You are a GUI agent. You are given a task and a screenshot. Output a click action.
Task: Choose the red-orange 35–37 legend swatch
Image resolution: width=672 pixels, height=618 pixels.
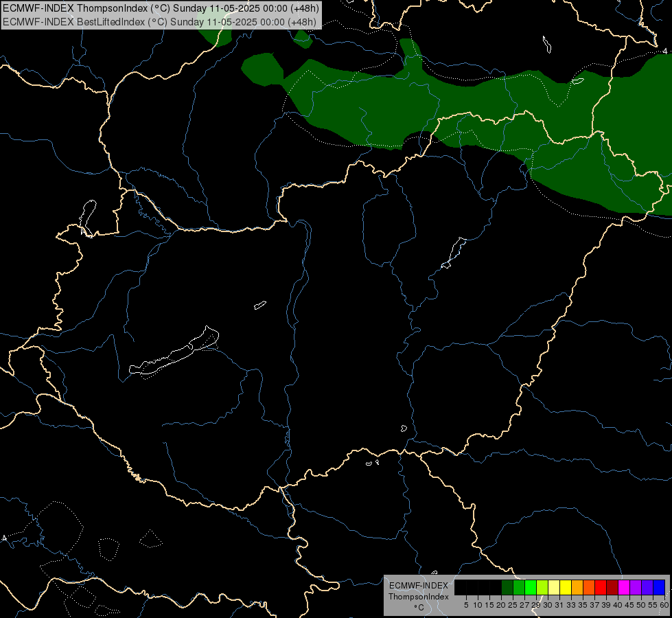click(588, 587)
